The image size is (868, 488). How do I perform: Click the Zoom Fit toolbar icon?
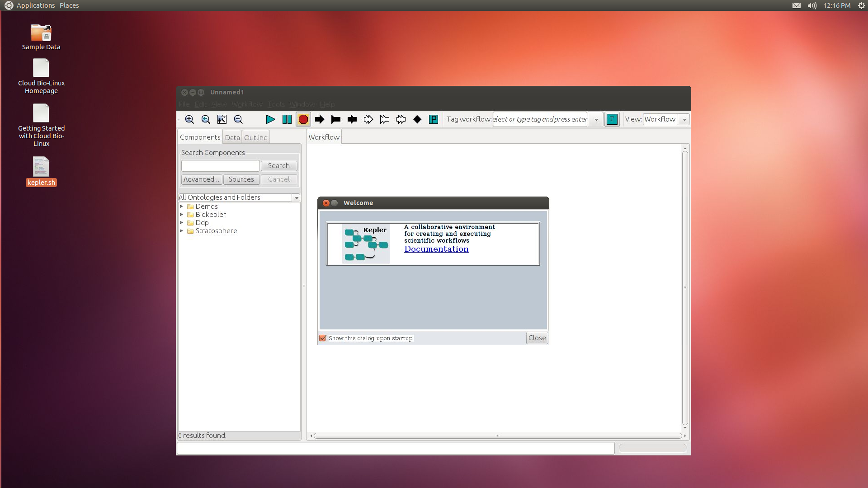222,119
